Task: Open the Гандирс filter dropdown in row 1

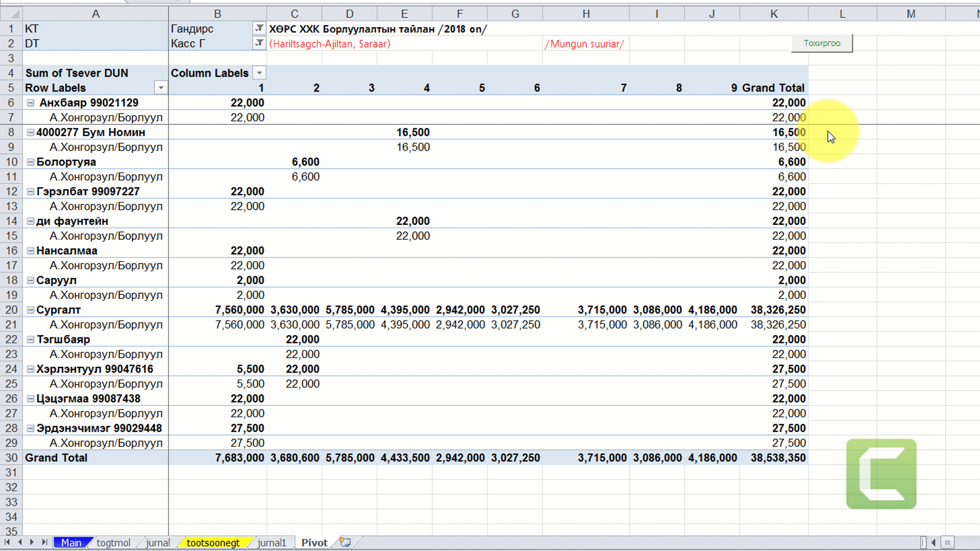Action: [x=259, y=29]
